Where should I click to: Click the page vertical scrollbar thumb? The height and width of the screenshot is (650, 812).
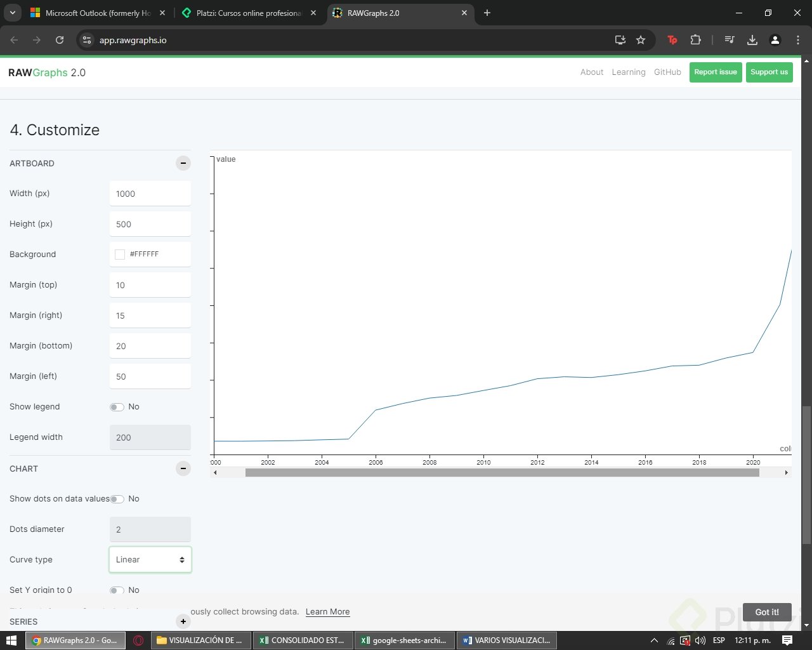pyautogui.click(x=806, y=475)
